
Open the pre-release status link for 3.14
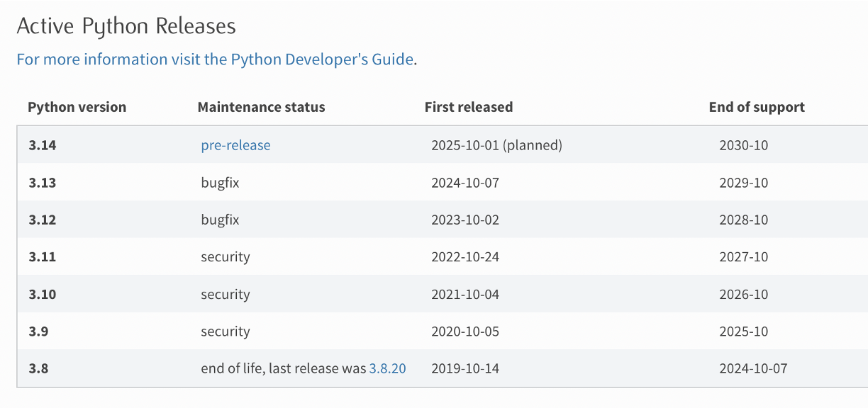pos(235,145)
